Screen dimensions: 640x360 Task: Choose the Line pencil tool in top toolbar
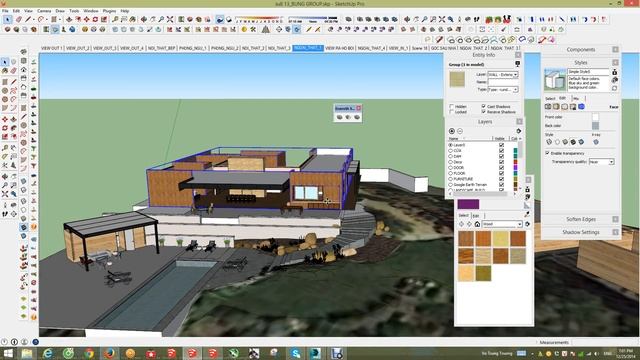point(28,19)
